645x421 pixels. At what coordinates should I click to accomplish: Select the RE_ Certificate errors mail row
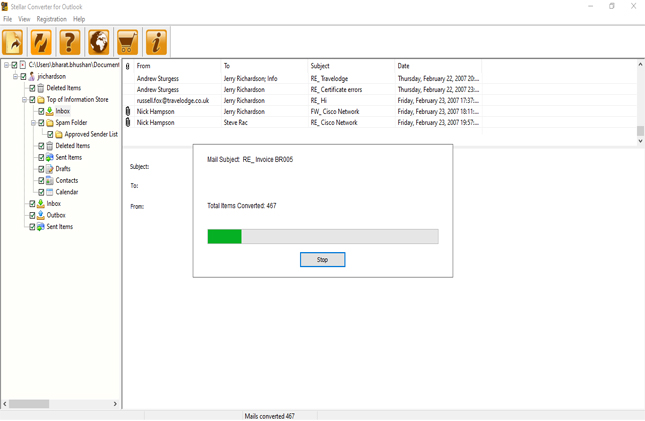[303, 89]
